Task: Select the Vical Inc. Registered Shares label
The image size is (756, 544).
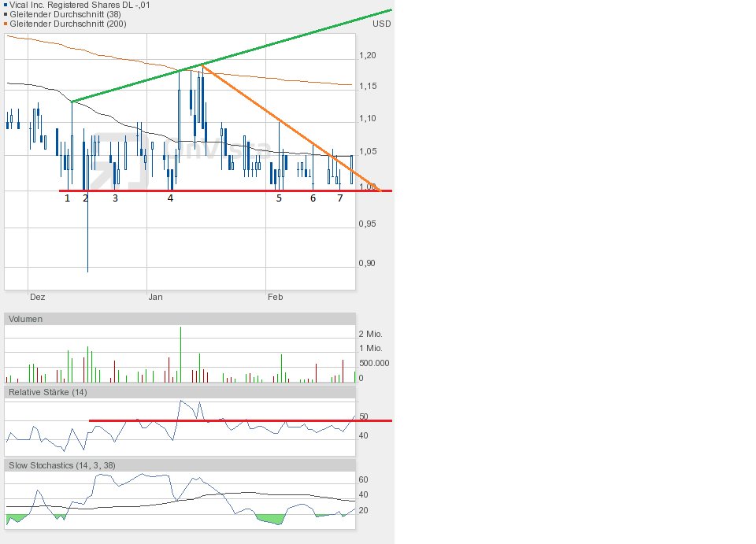Action: [x=80, y=6]
